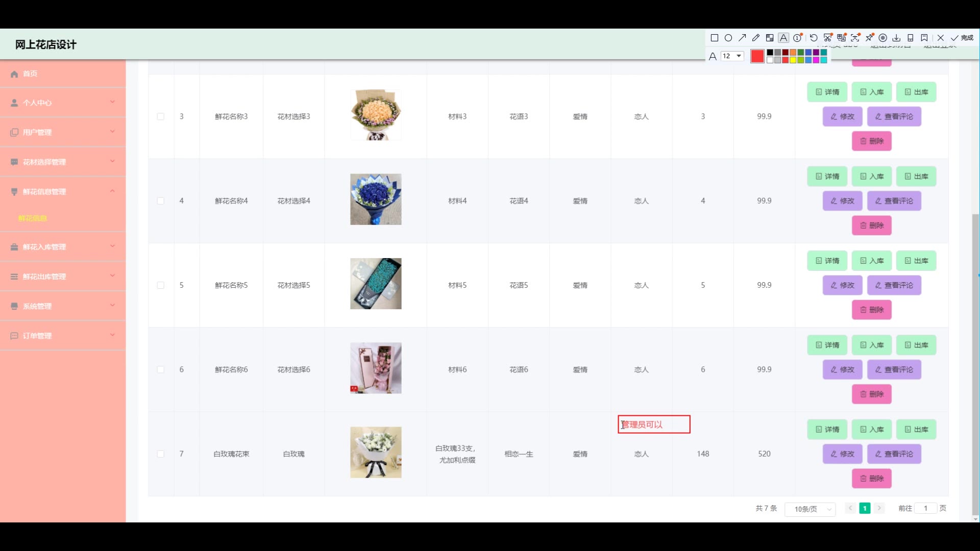Open 系统管理 sidebar menu

click(63, 306)
